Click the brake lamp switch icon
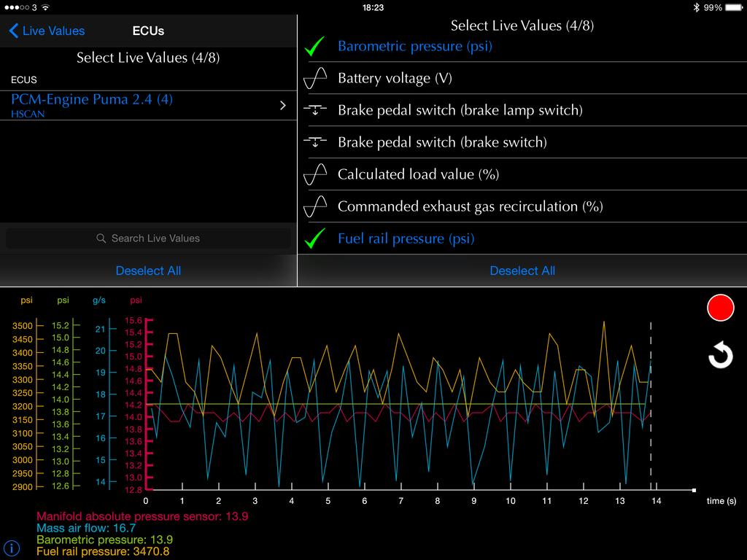This screenshot has width=747, height=560. 315,110
